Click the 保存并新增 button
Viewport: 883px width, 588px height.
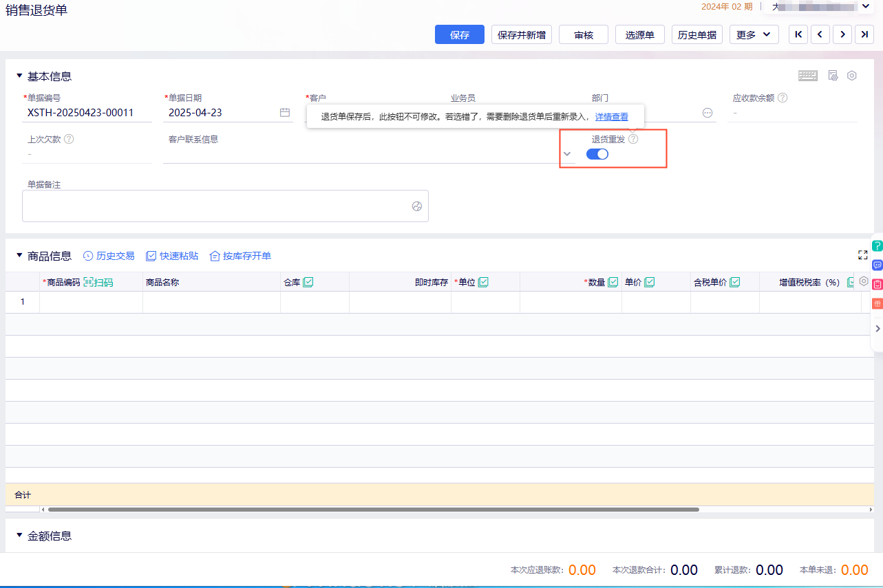coord(522,34)
